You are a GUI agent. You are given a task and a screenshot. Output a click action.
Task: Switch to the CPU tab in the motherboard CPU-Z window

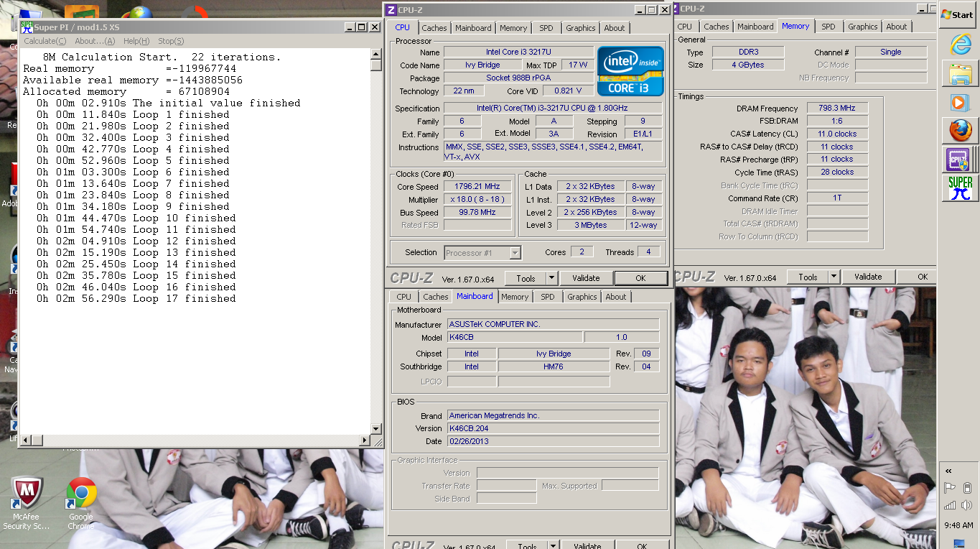click(x=403, y=297)
